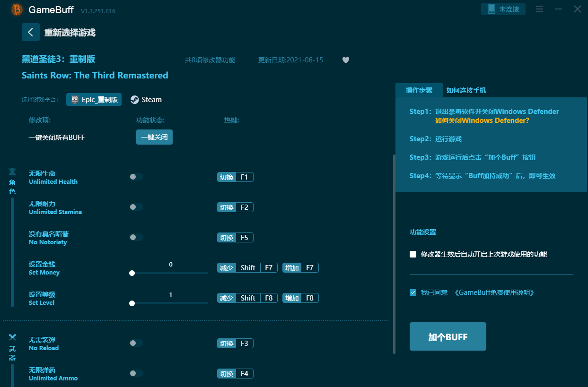Select the 操作步骤 tab
This screenshot has width=588, height=387.
[419, 90]
